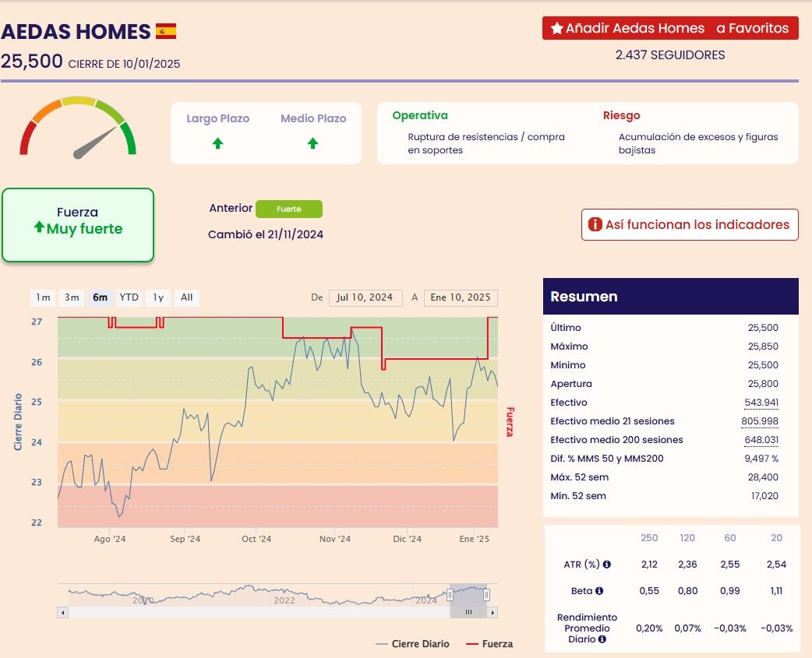Image resolution: width=812 pixels, height=658 pixels.
Task: Click the 'AEDAS HOMES' title
Action: tap(76, 32)
